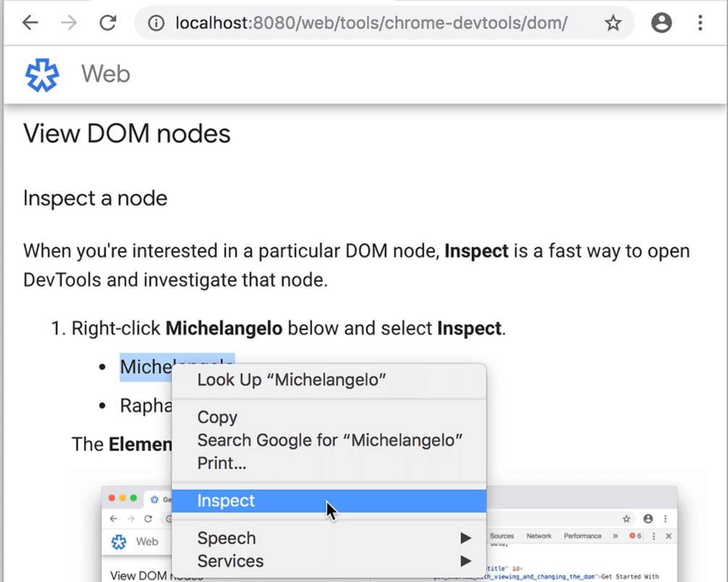Click the Performance tab in the embedded screenshot

pos(582,536)
